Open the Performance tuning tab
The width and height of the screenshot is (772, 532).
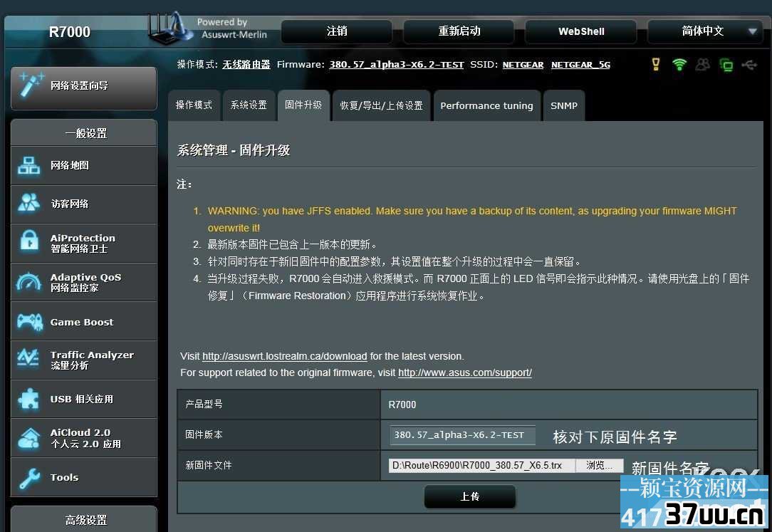[486, 105]
